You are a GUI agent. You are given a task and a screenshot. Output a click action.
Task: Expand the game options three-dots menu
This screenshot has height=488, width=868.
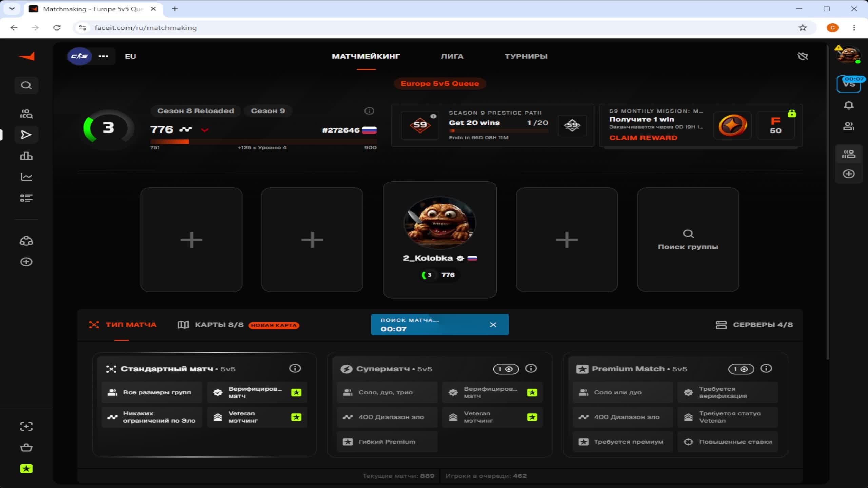(x=103, y=56)
